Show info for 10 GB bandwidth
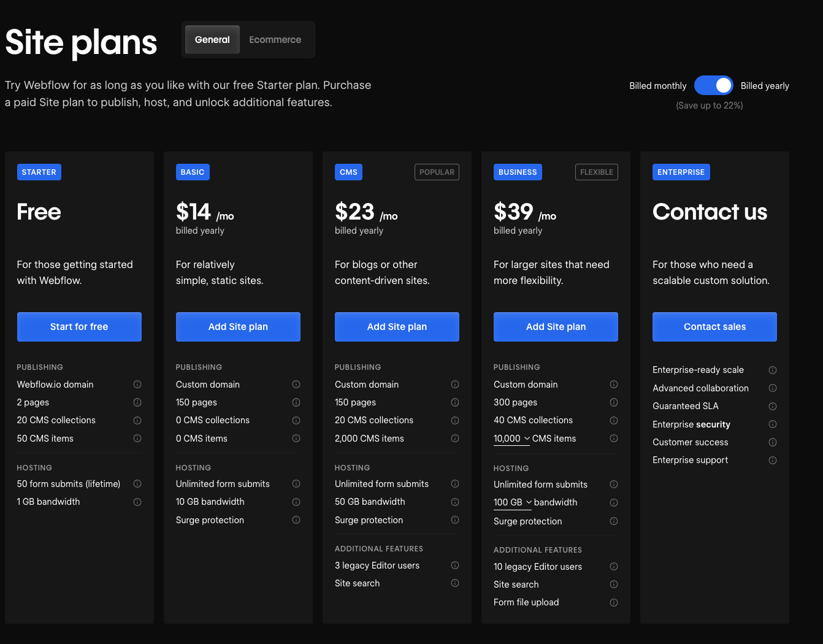This screenshot has height=644, width=823. coord(296,502)
